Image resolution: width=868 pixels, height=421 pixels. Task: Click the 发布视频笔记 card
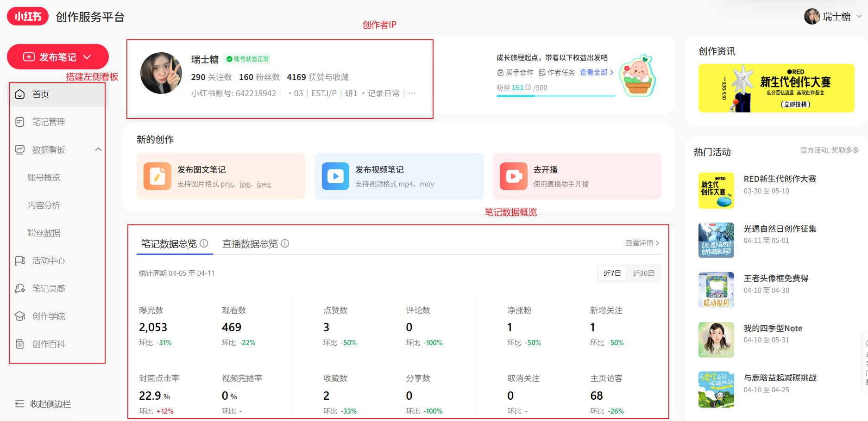[x=399, y=176]
